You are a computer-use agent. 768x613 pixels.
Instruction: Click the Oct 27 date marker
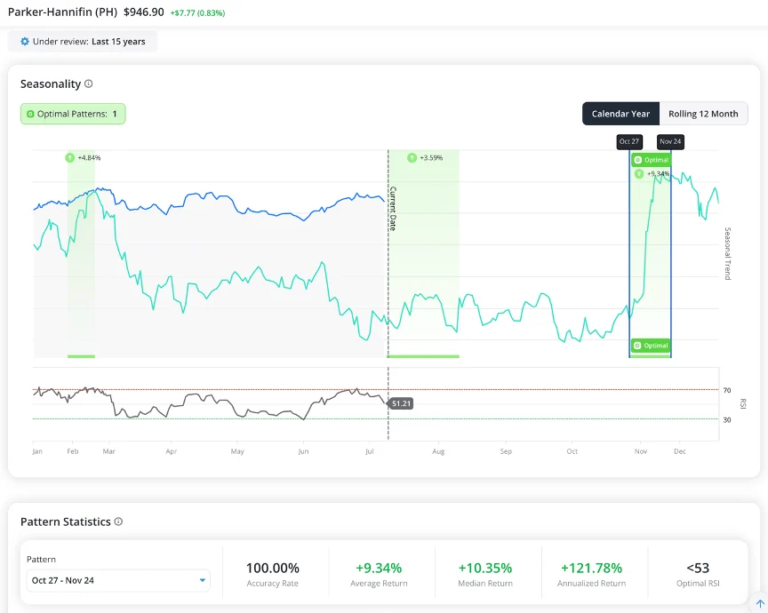(x=629, y=141)
